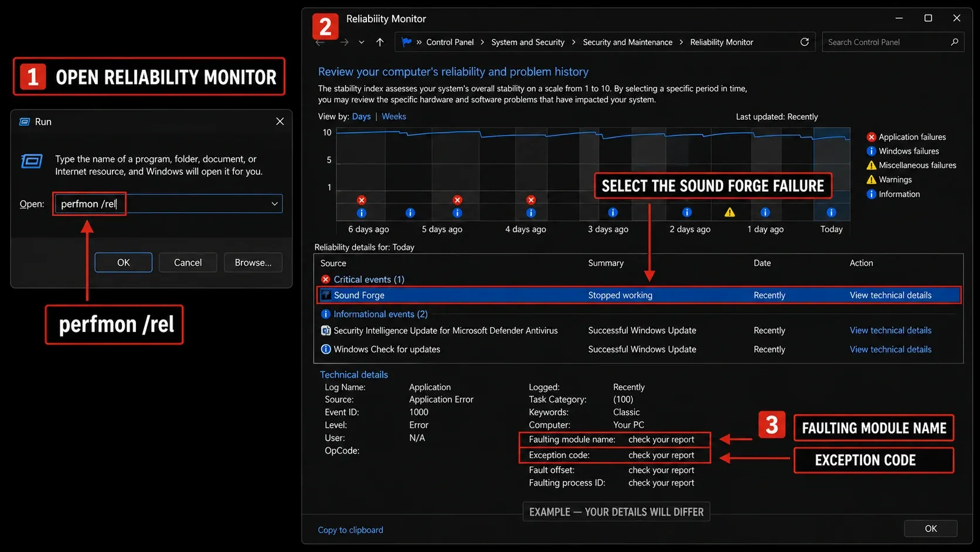Open the Run dialog Open field dropdown
Screen dimensions: 980x552
274,204
